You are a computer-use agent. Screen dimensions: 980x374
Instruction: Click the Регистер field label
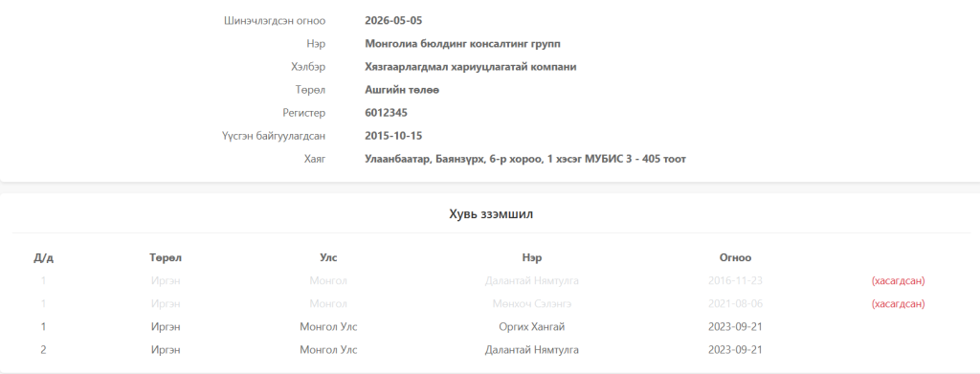[303, 113]
